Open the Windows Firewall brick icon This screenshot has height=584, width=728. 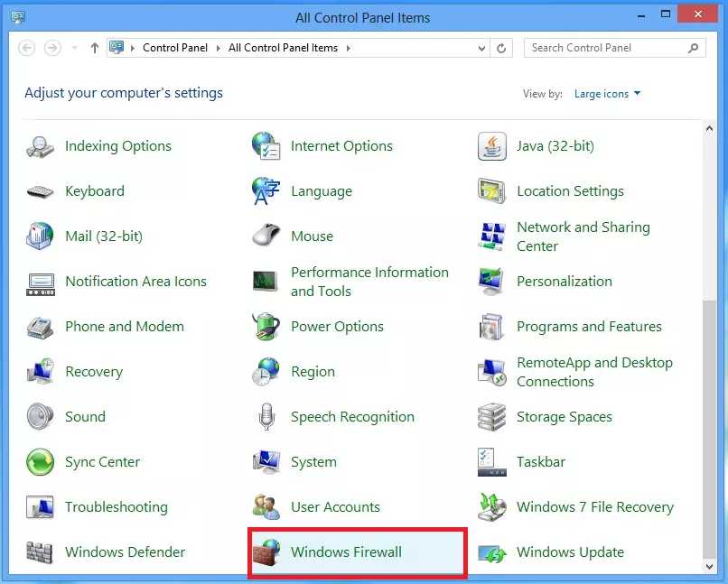pyautogui.click(x=266, y=552)
